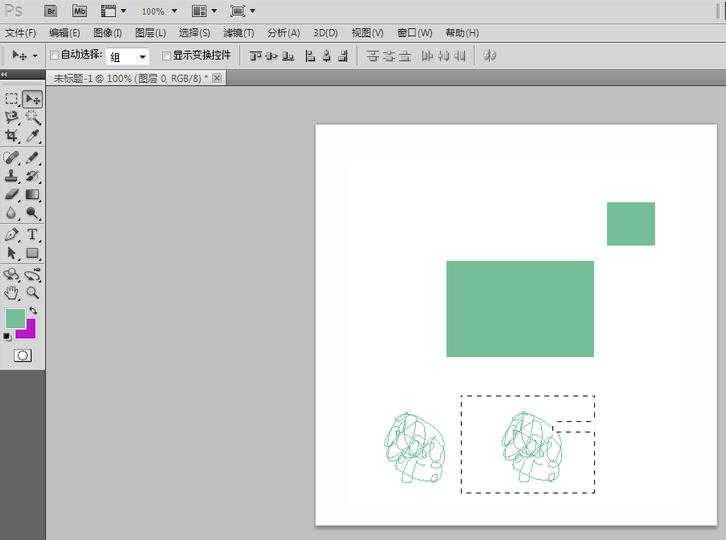Enable the 自动选择 checkbox
Viewport: 726px width, 540px height.
55,56
